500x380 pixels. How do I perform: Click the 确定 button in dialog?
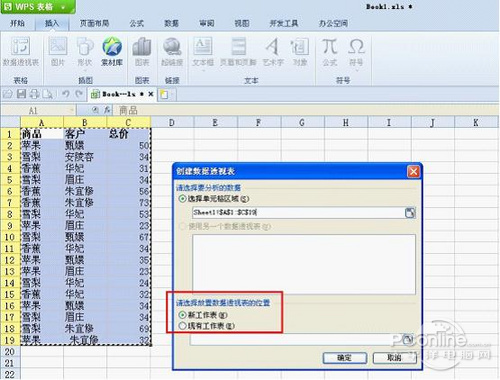coord(345,358)
